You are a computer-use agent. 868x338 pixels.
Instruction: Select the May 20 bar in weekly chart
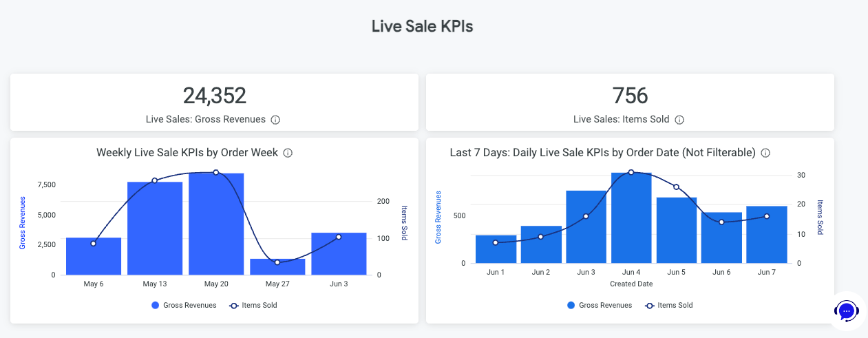tap(216, 227)
